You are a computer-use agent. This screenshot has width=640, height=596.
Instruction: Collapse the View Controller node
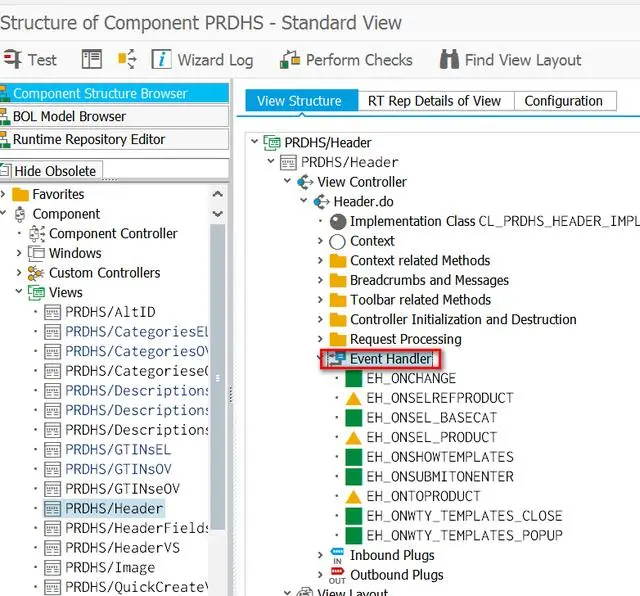pos(287,181)
